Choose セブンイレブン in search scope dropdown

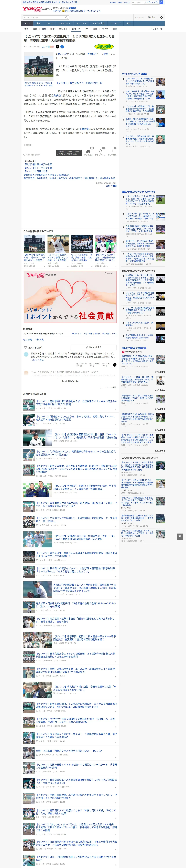tap(152, 2)
